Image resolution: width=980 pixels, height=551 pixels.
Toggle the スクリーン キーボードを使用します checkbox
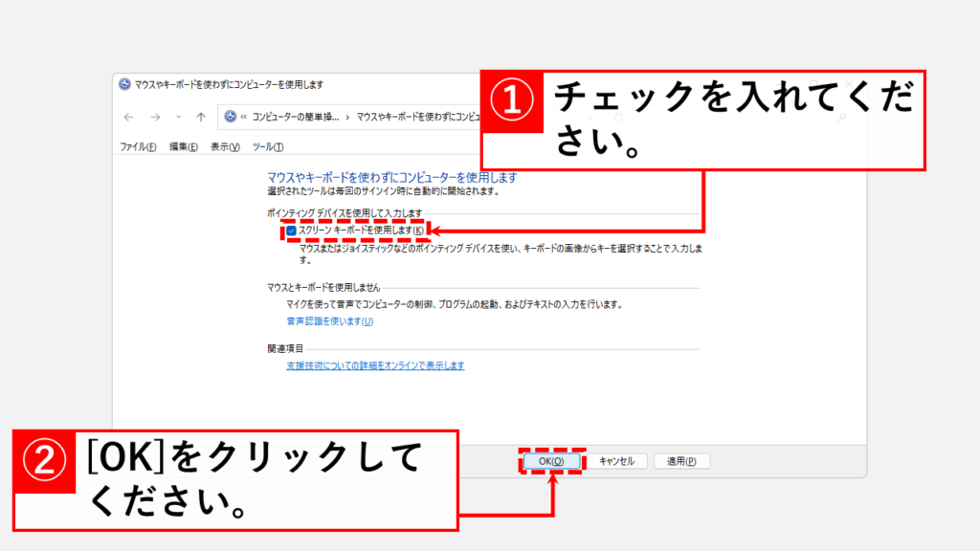coord(291,231)
